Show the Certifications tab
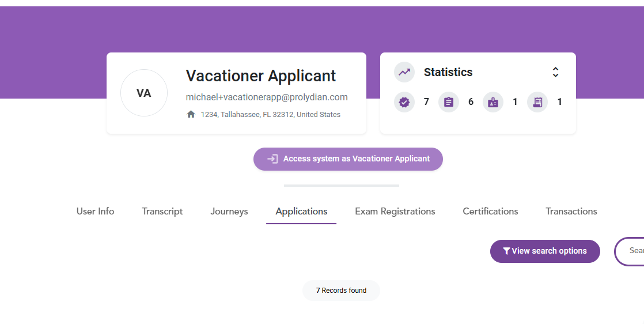 (x=490, y=212)
